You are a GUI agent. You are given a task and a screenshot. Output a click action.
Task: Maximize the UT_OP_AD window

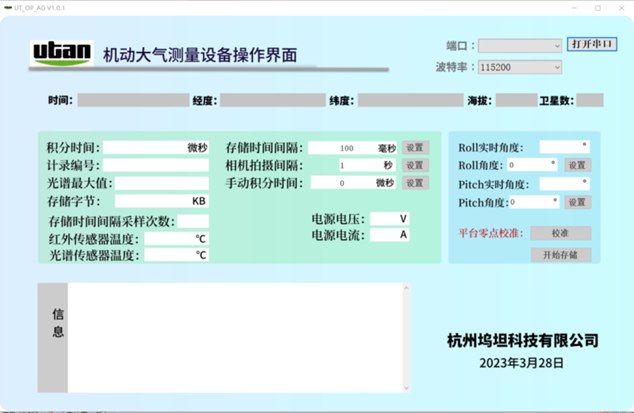coord(598,7)
